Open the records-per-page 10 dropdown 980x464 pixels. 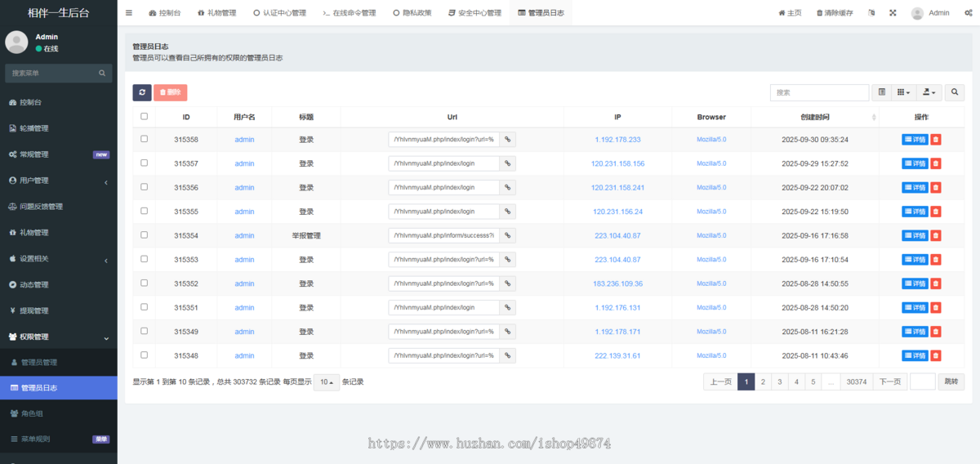[327, 382]
